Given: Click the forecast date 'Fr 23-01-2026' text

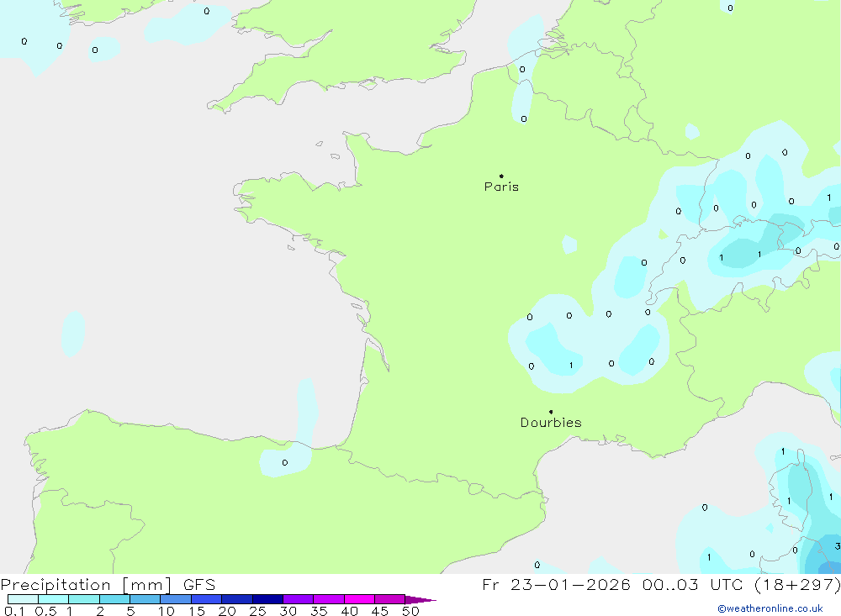Looking at the screenshot, I should (x=556, y=584).
